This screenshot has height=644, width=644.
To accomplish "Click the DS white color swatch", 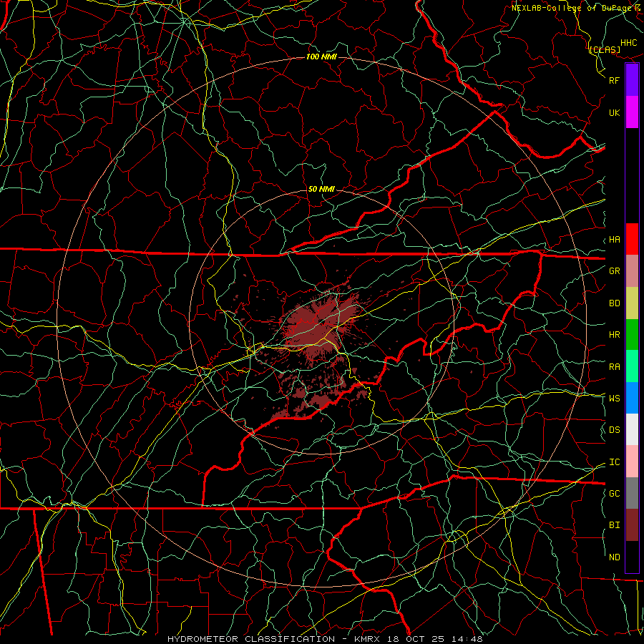I will [x=632, y=429].
